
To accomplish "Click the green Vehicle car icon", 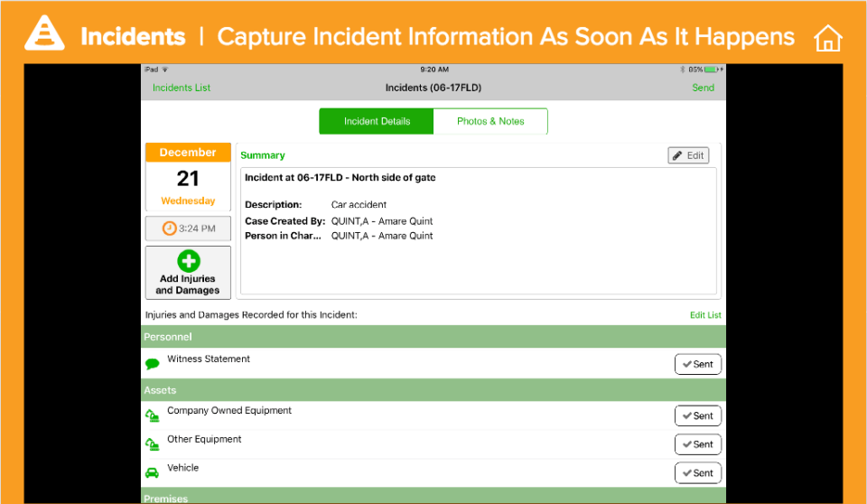I will pyautogui.click(x=152, y=472).
